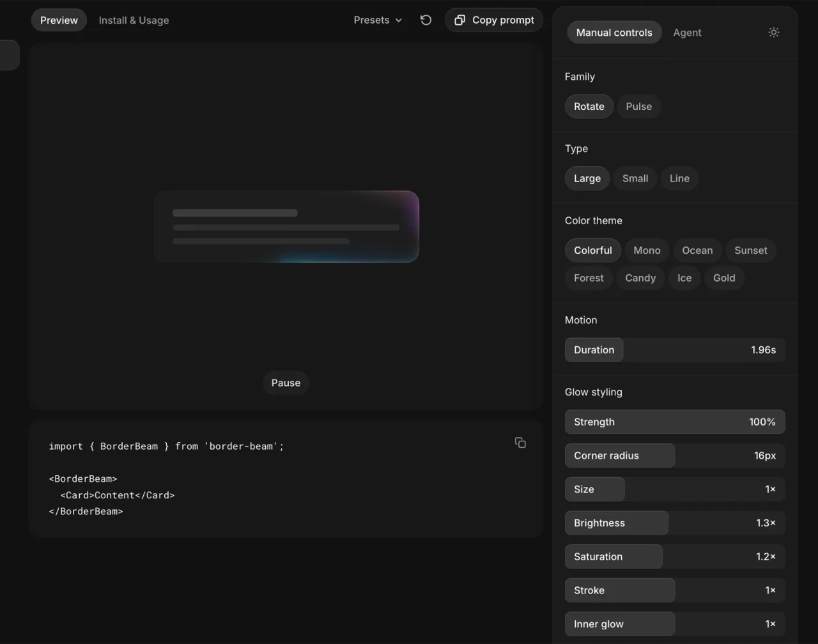Switch to the Preview tab
This screenshot has height=644, width=818.
(59, 20)
